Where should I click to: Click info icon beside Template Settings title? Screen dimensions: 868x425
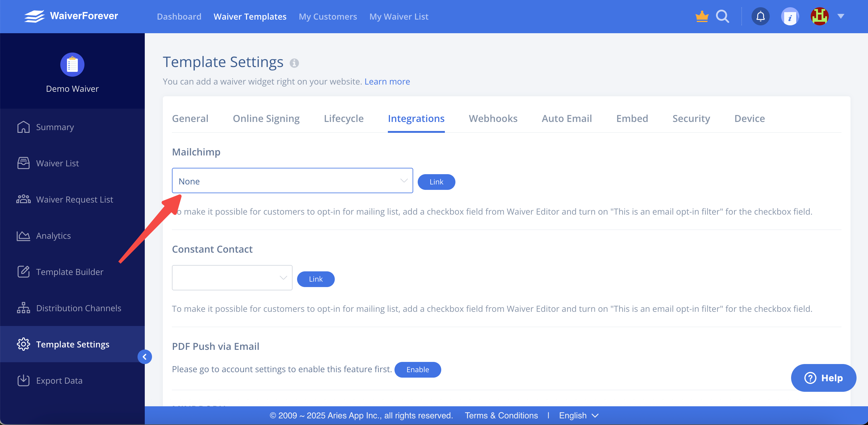[294, 63]
